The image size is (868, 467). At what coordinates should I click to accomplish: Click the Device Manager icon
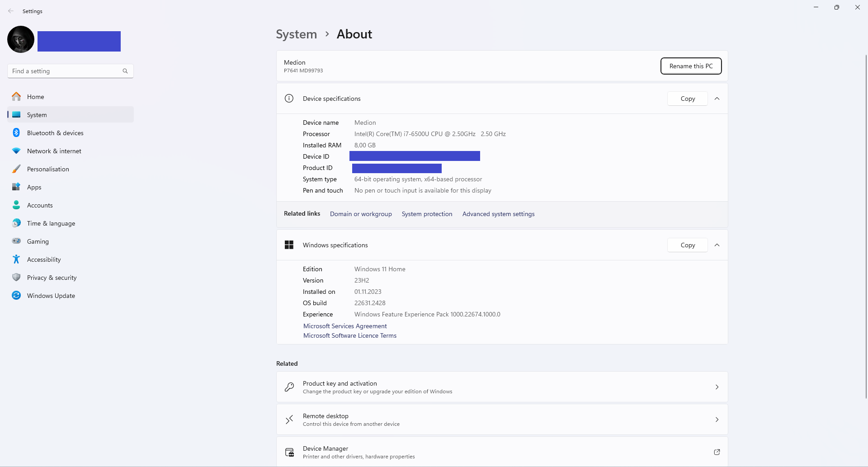289,452
